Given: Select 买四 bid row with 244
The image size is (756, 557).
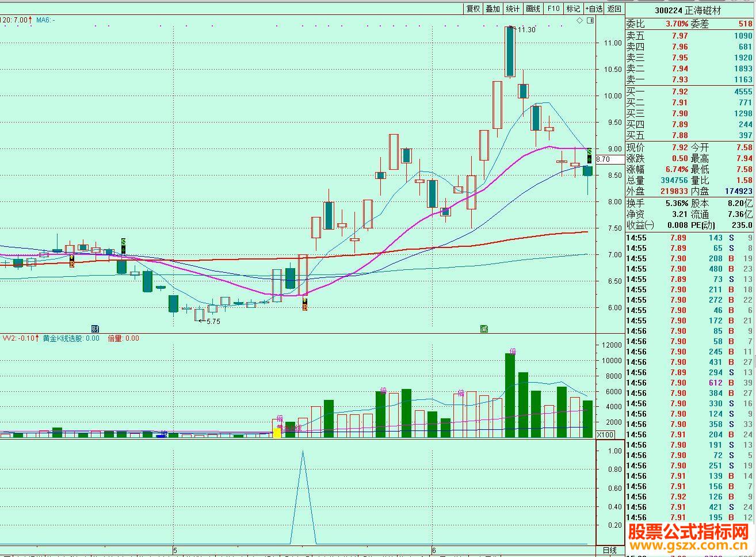Looking at the screenshot, I should click(x=690, y=124).
